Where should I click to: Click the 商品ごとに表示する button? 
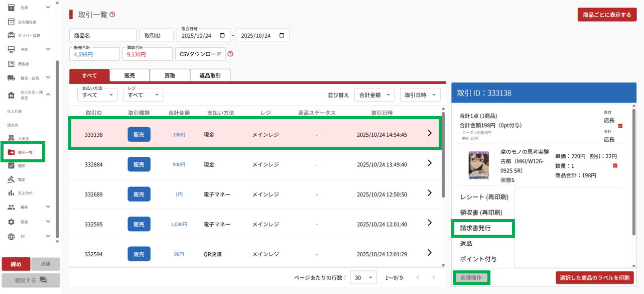(607, 15)
